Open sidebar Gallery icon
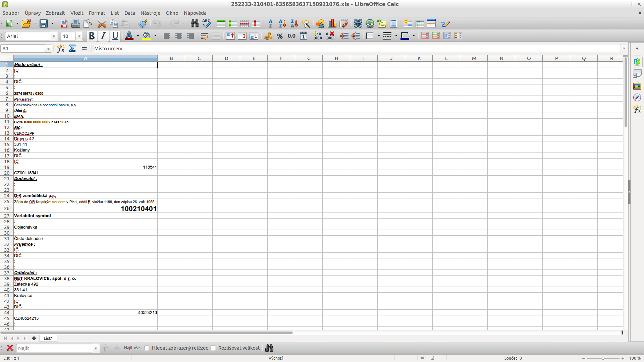The image size is (644, 362). click(x=637, y=86)
